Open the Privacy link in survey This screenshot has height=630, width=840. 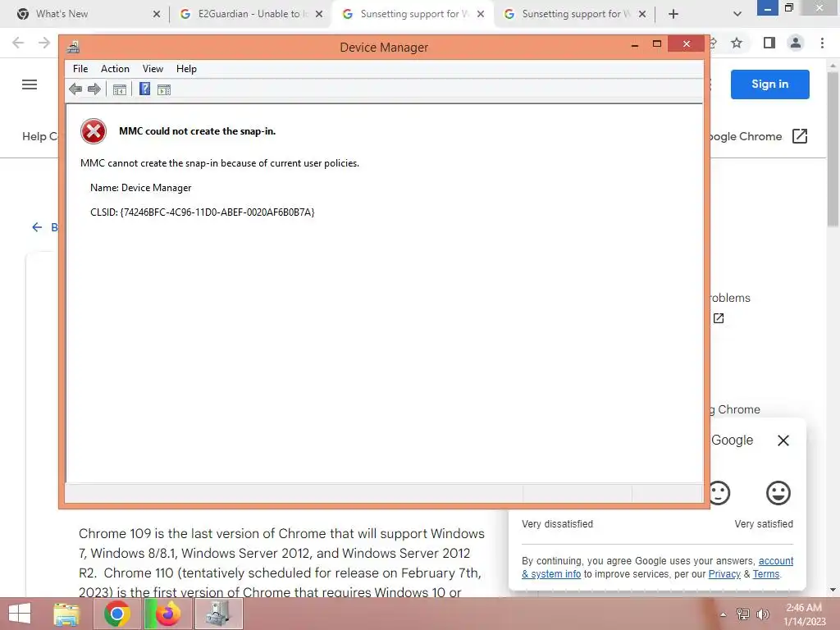pyautogui.click(x=724, y=573)
